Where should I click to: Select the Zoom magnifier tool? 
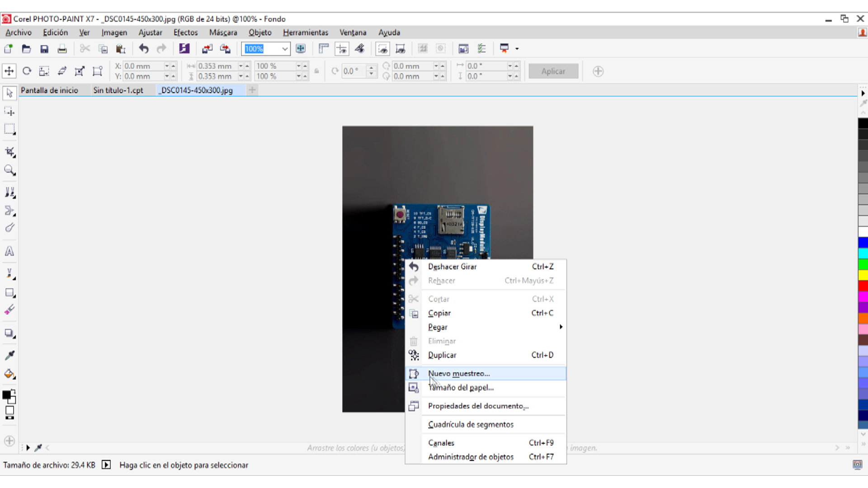[x=10, y=170]
